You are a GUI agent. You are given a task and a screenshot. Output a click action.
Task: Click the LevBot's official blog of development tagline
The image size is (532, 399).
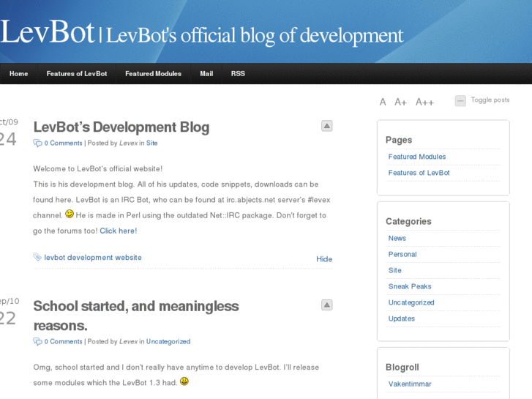[x=255, y=36]
